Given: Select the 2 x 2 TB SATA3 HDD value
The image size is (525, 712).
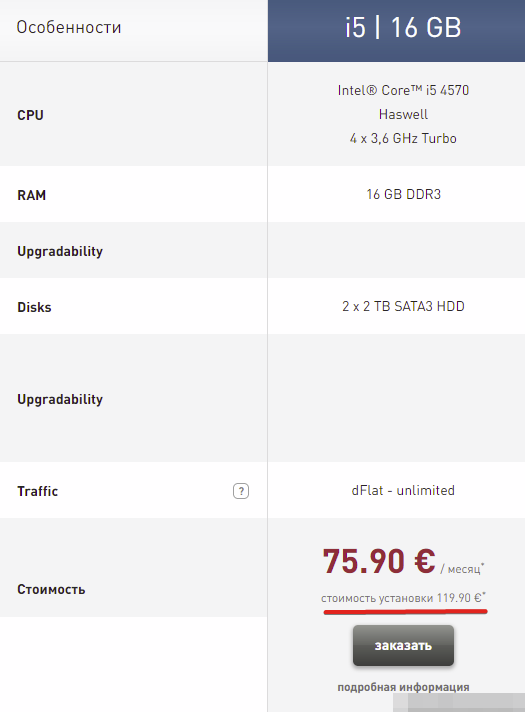Looking at the screenshot, I should tap(403, 307).
